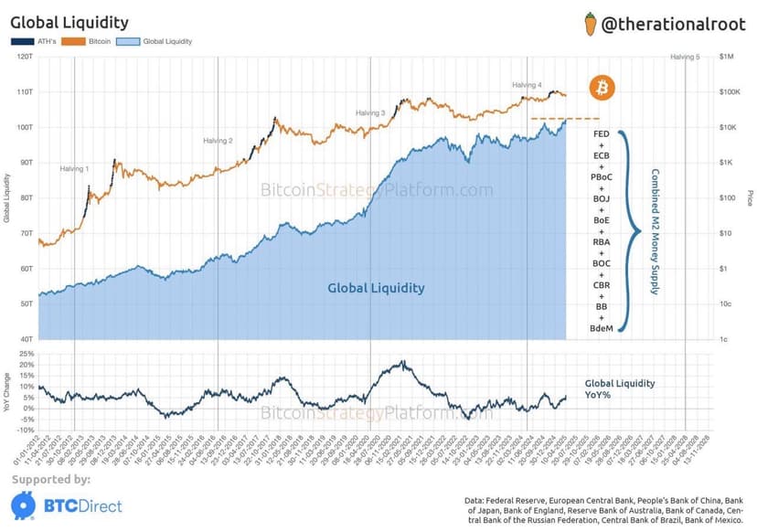The height and width of the screenshot is (532, 757).
Task: Toggle the Bitcoin legend entry
Action: (x=86, y=41)
